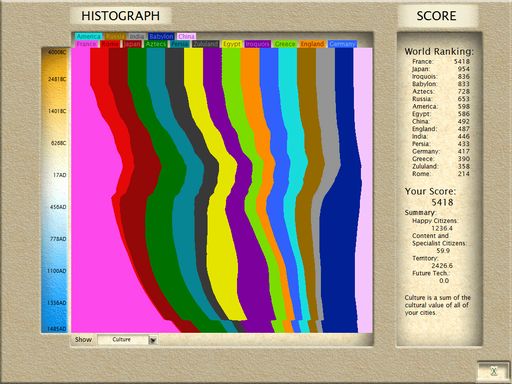The height and width of the screenshot is (384, 512).
Task: Click the 17AD marker on the timeline
Action: (x=59, y=175)
